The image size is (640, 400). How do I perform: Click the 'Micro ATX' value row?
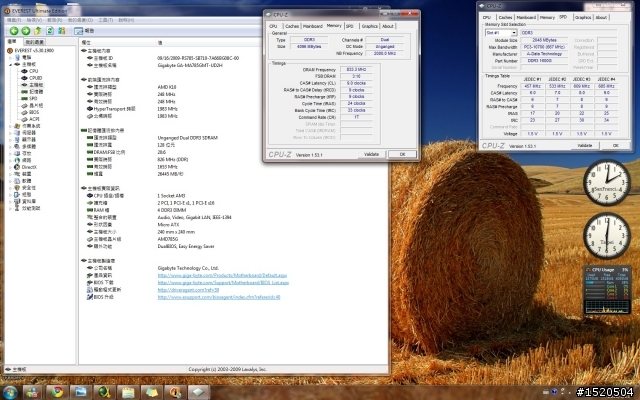click(x=171, y=225)
